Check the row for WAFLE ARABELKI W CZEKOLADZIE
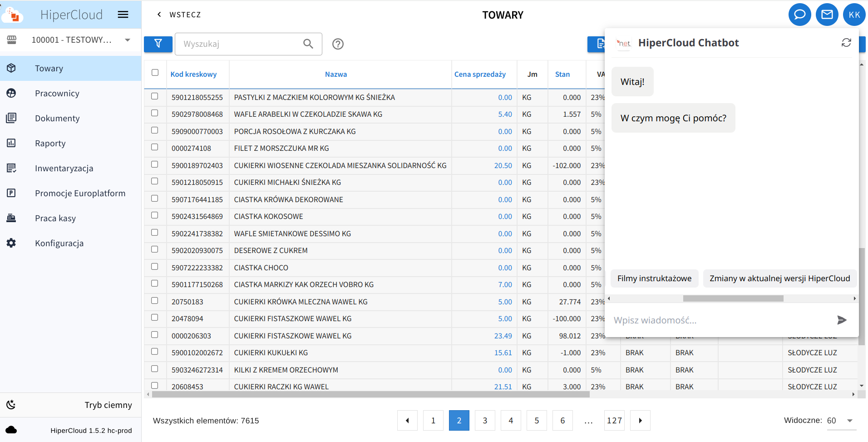The width and height of the screenshot is (868, 442). [155, 113]
